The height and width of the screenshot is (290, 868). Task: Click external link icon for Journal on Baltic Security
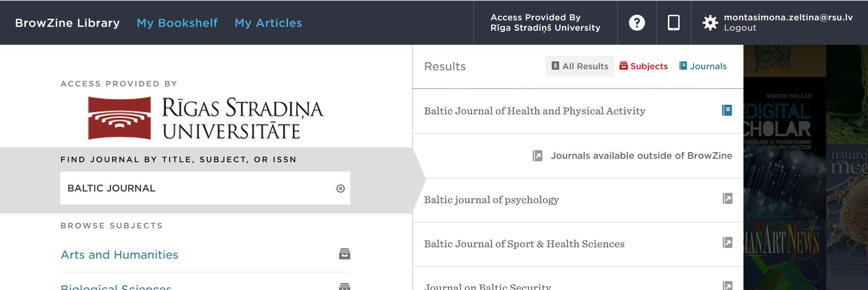[727, 286]
